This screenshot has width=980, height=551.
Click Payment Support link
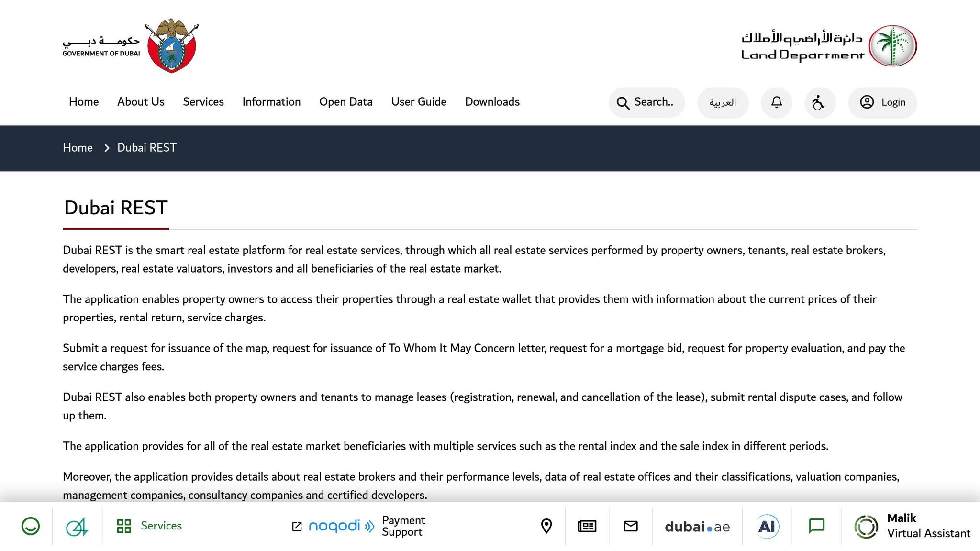403,526
